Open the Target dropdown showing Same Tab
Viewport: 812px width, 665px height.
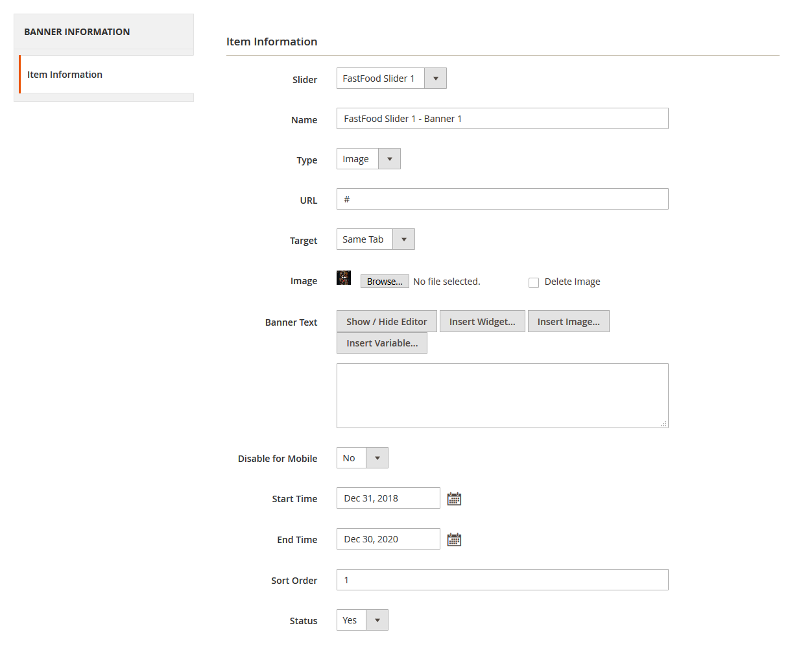376,239
